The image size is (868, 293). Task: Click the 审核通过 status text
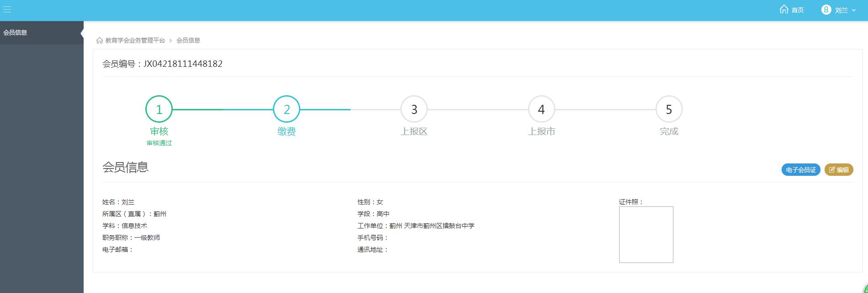coord(159,143)
